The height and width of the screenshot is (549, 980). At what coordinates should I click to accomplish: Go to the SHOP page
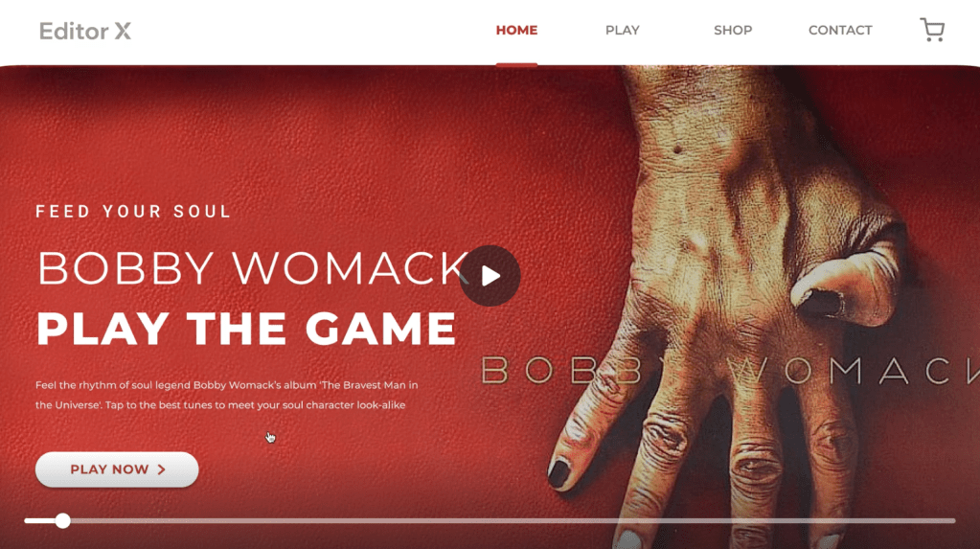[733, 30]
